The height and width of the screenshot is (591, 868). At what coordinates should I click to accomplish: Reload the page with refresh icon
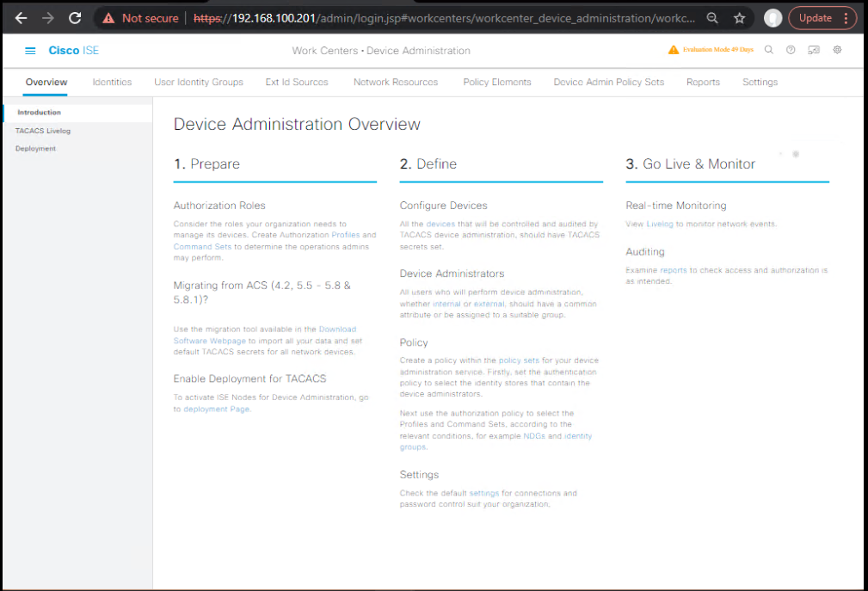[x=75, y=18]
